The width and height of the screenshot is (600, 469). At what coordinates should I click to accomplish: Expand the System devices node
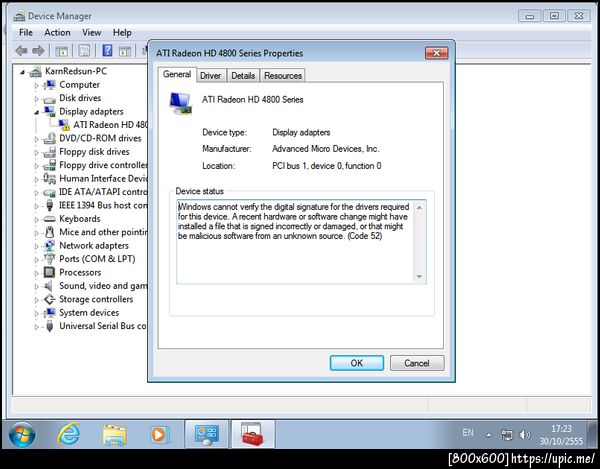tap(37, 313)
